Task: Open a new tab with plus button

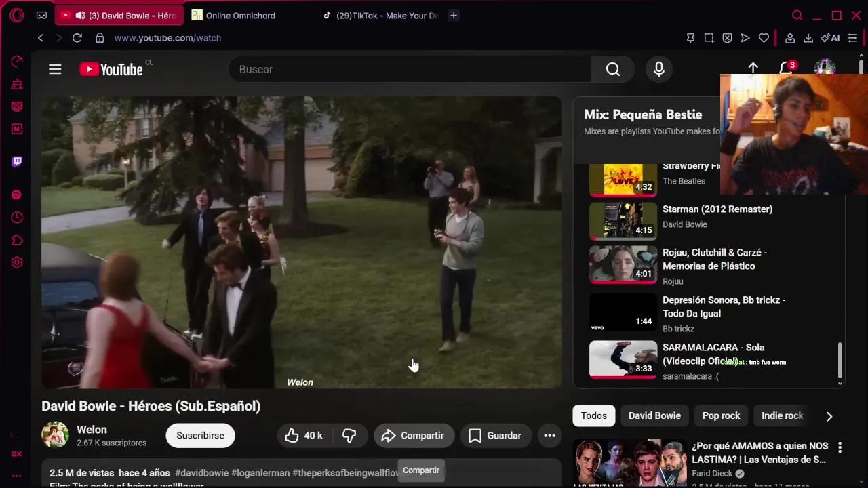Action: click(454, 15)
